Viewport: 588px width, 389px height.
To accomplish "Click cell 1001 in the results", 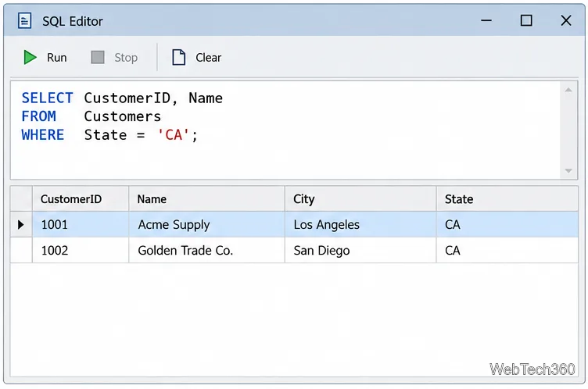I will 81,224.
